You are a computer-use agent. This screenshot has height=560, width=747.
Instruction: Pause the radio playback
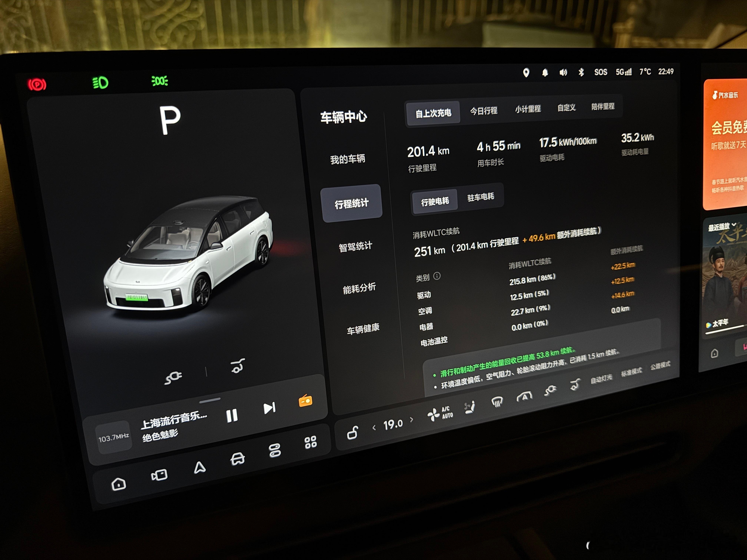232,416
